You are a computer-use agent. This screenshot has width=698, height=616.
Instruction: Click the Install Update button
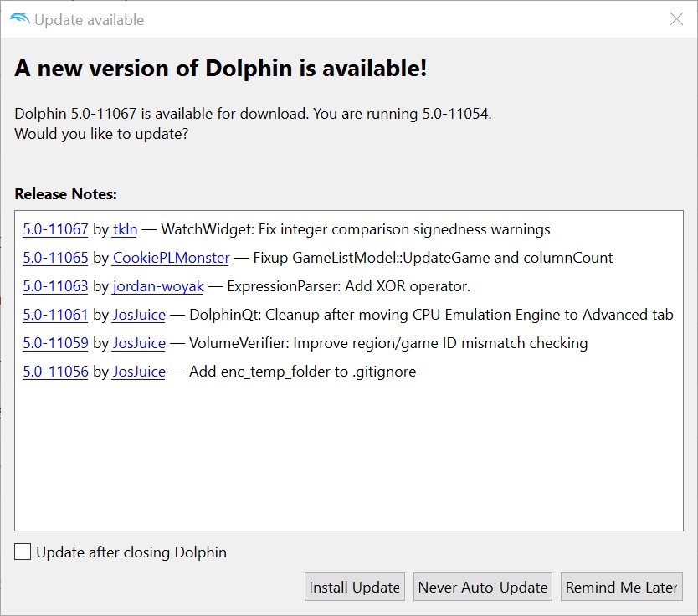pos(354,587)
